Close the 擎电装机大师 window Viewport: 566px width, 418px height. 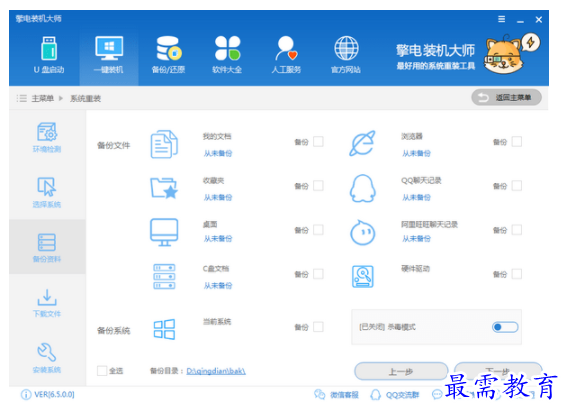pos(539,20)
